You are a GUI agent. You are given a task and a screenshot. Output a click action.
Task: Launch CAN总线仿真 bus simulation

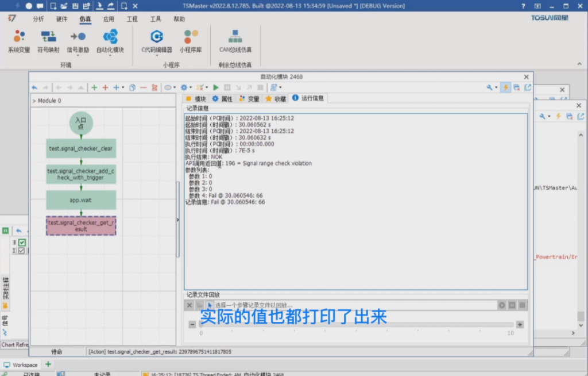[x=235, y=41]
